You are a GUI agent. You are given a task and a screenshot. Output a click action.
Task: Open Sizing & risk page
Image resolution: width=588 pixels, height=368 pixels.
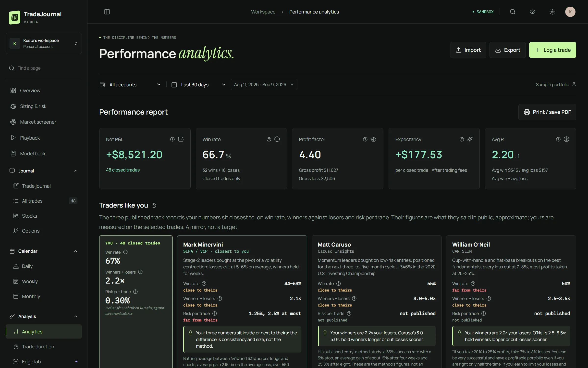point(44,106)
